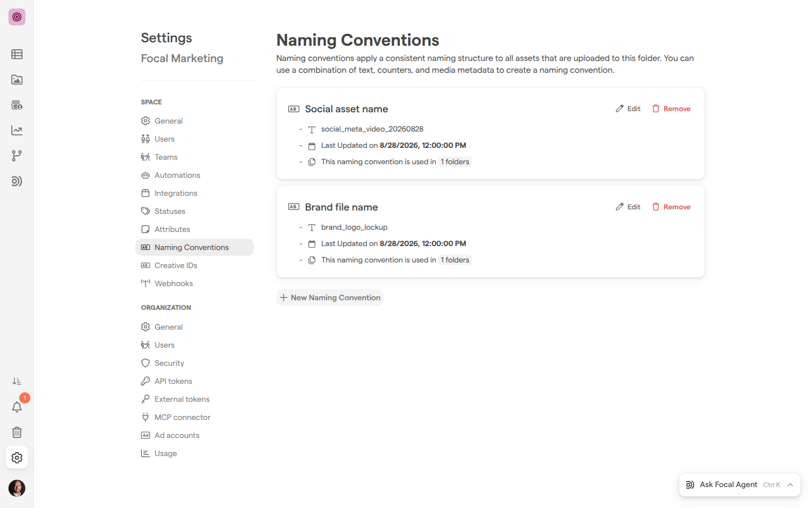Go to MCP connector settings
This screenshot has width=812, height=508.
click(x=195, y=417)
